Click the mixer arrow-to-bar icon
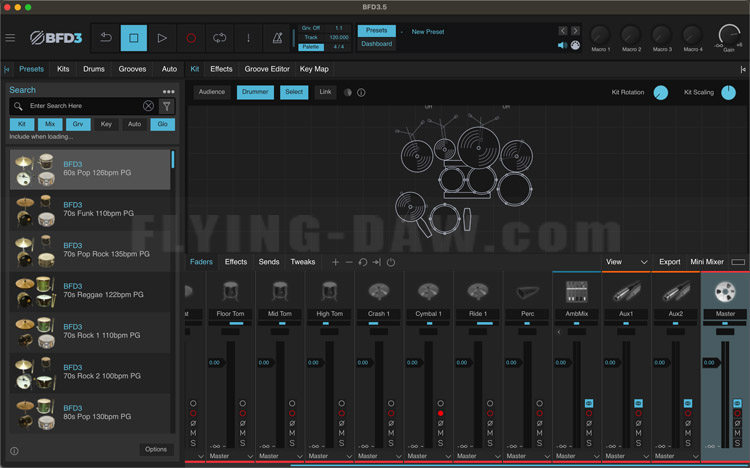The height and width of the screenshot is (468, 750). [376, 262]
